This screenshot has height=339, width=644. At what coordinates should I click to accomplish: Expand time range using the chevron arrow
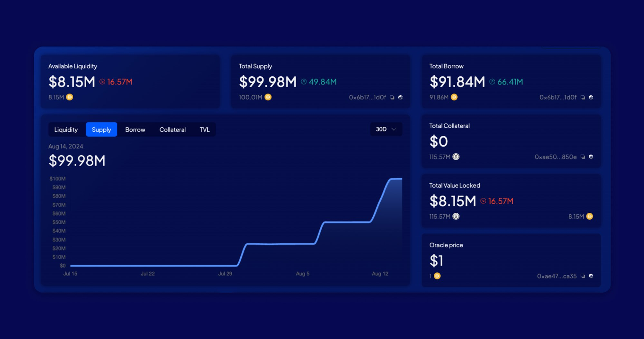click(394, 129)
